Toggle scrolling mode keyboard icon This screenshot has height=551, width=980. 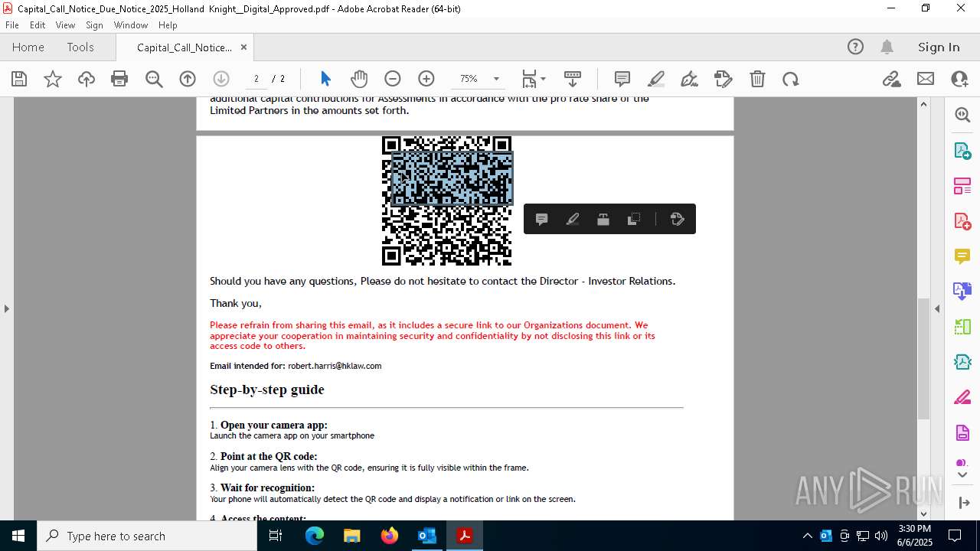click(573, 79)
